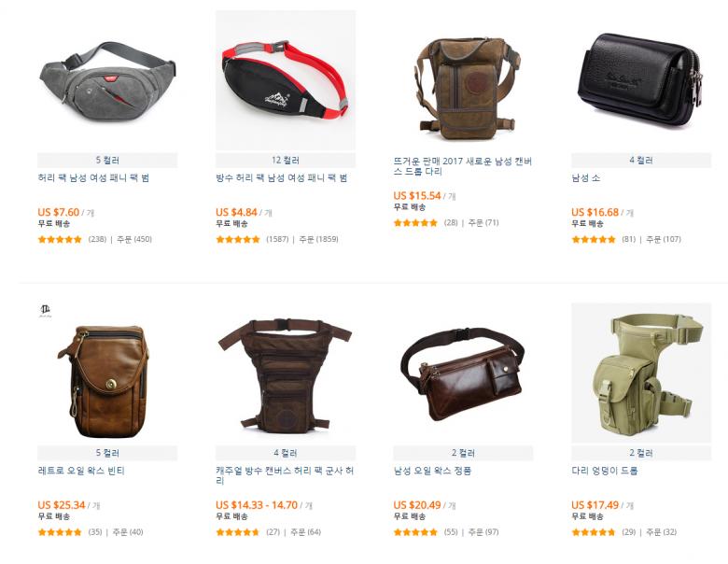The image size is (728, 564).
Task: View the olive green tactical leg bag photo
Action: [x=641, y=374]
